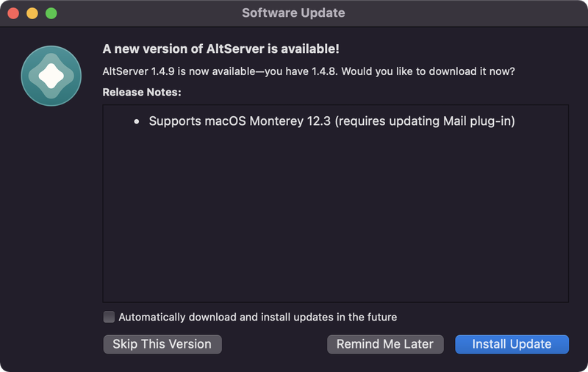Click the white diamond center of AltServer logo

point(51,76)
